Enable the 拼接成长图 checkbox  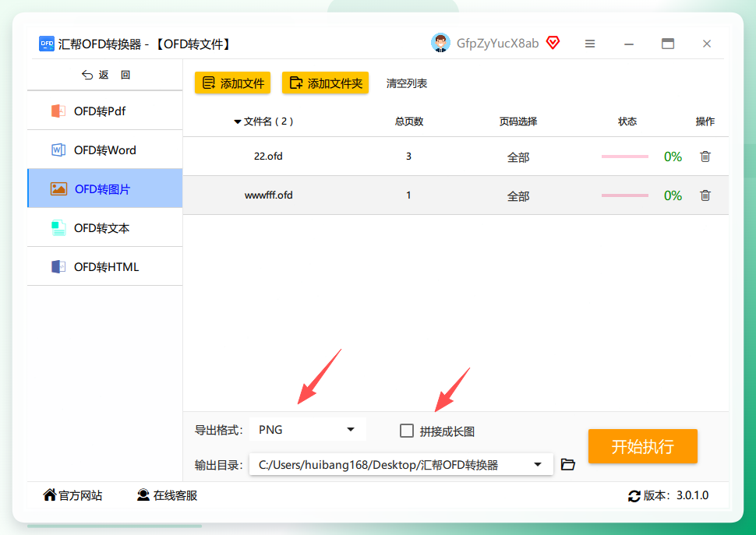click(x=406, y=431)
